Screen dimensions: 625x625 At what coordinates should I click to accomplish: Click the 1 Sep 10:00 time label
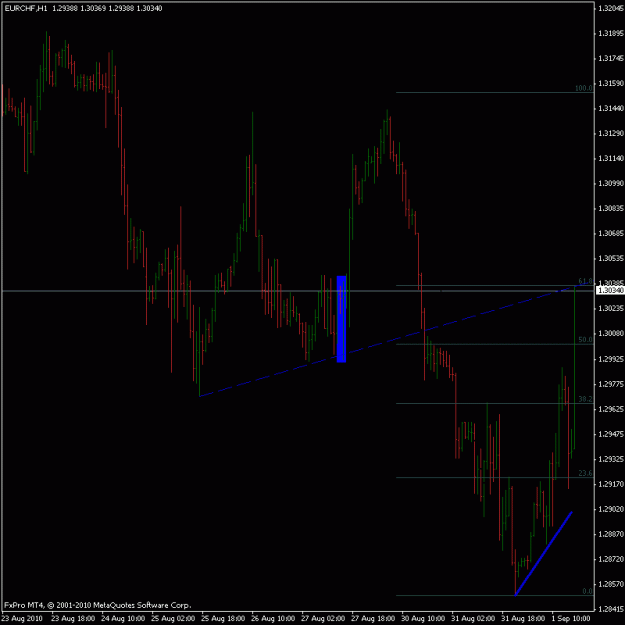point(571,619)
